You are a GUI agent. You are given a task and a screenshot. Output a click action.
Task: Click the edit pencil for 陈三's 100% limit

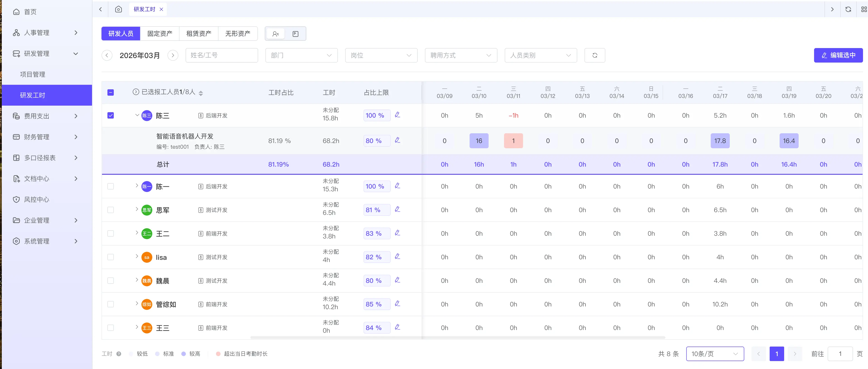click(398, 115)
